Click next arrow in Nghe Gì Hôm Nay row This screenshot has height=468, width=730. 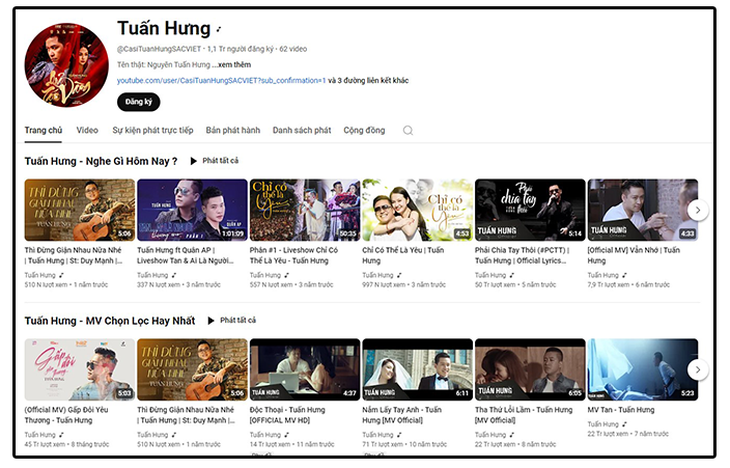[x=698, y=210]
